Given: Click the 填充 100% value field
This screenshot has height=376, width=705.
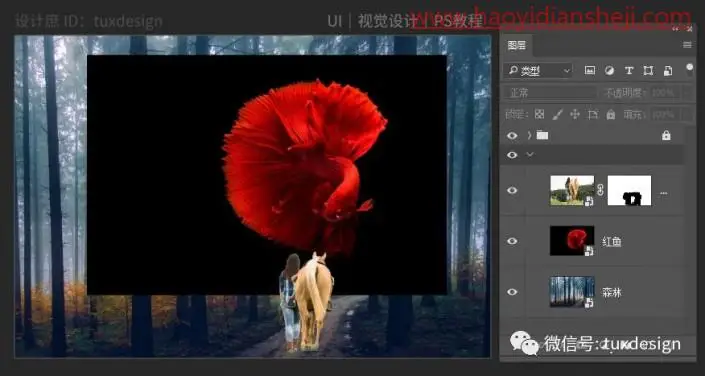Looking at the screenshot, I should [666, 115].
